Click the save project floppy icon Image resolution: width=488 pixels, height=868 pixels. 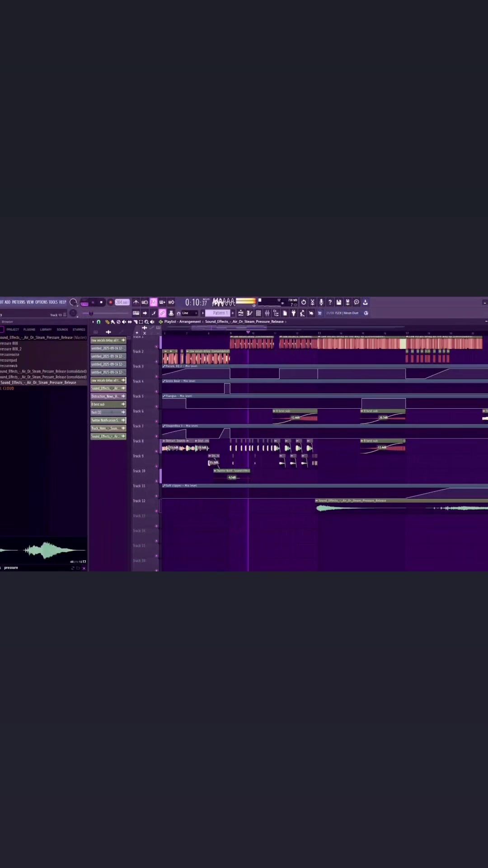[339, 302]
